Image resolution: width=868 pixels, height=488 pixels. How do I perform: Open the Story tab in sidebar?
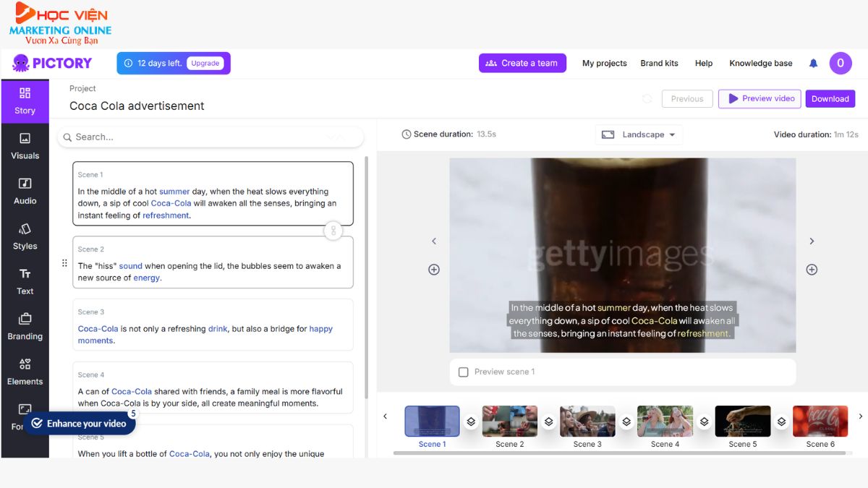coord(25,101)
